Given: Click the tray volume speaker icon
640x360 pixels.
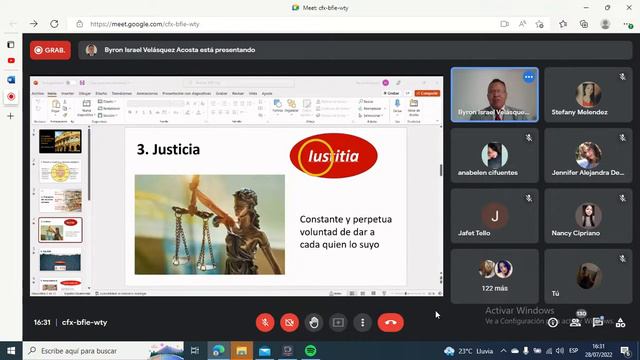Looking at the screenshot, I should point(560,351).
